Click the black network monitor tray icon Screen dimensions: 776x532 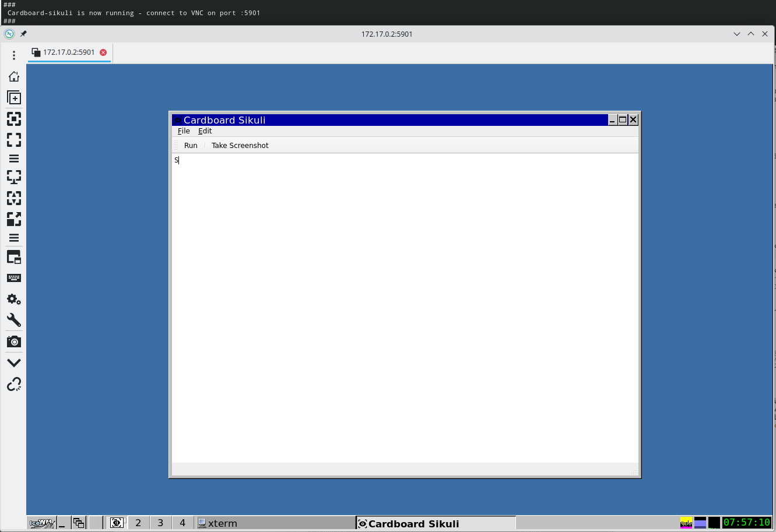(x=714, y=523)
